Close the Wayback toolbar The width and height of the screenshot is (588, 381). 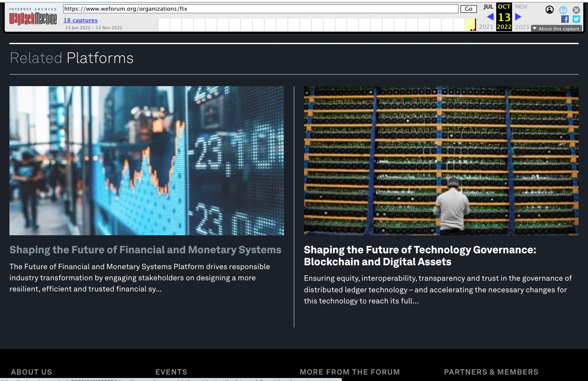576,10
